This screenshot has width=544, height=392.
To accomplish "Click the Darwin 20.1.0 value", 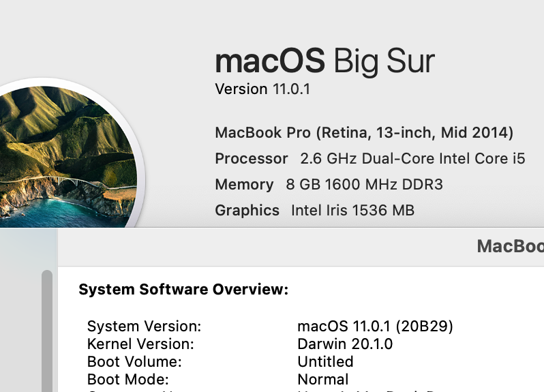I will pos(345,344).
